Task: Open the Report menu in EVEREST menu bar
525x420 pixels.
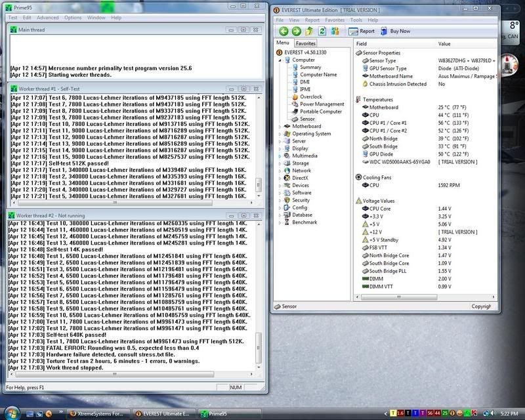Action: tap(312, 20)
